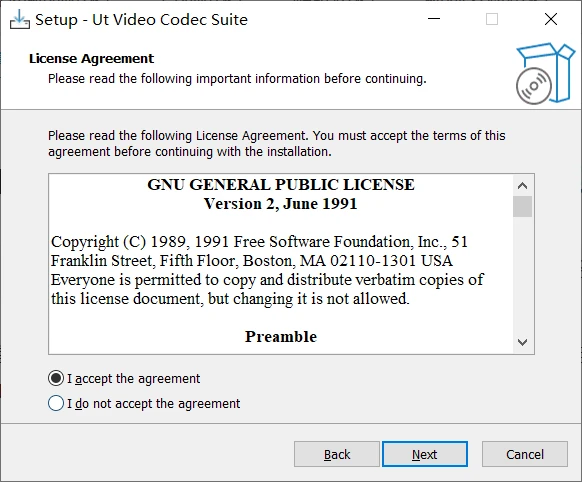Image resolution: width=582 pixels, height=482 pixels.
Task: Close the Ut Video Codec Suite setup
Action: click(551, 19)
